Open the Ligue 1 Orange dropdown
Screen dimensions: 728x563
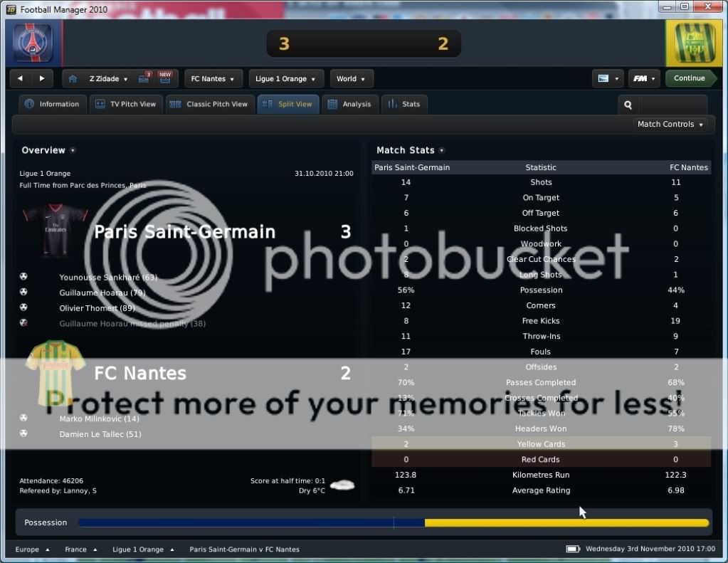(286, 78)
